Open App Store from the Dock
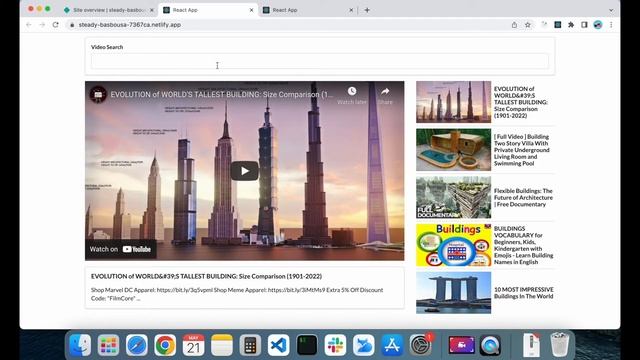Viewport: 640px width, 360px height. (x=392, y=345)
